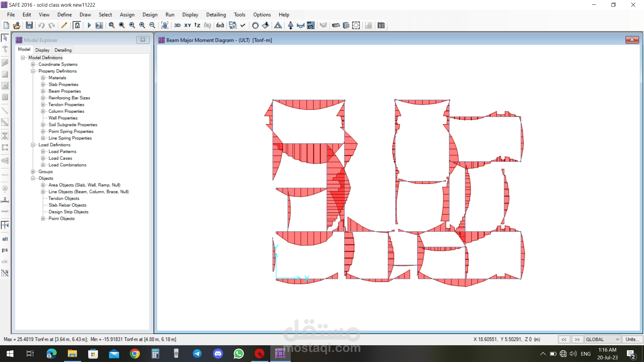Open the Assign menu

(127, 15)
